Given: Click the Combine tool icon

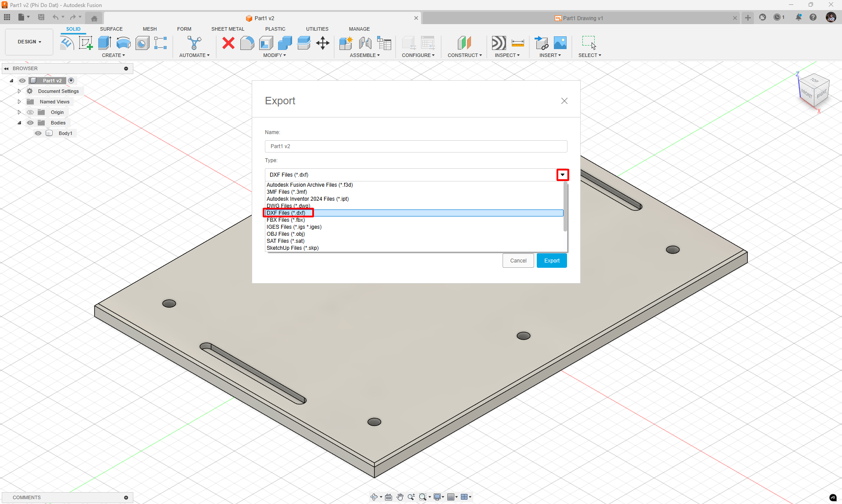Looking at the screenshot, I should tap(285, 43).
